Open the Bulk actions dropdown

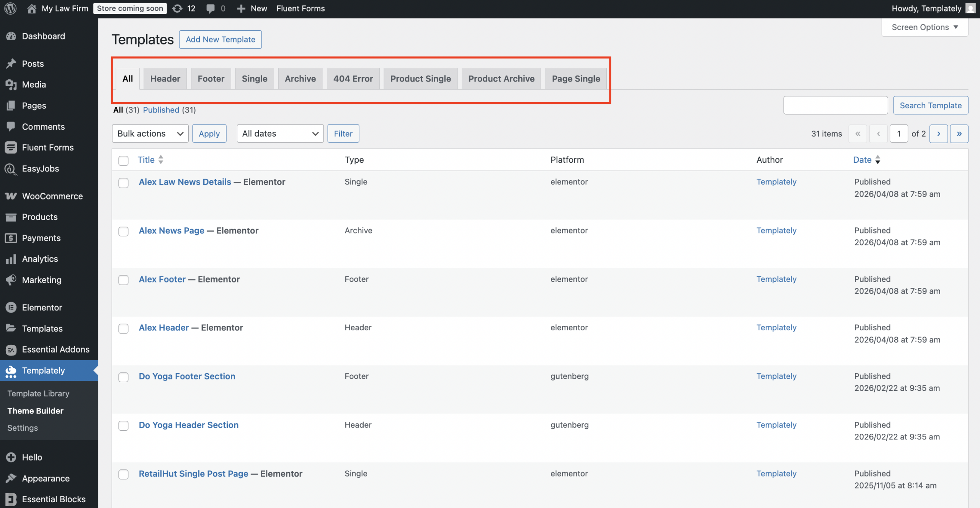(x=150, y=134)
